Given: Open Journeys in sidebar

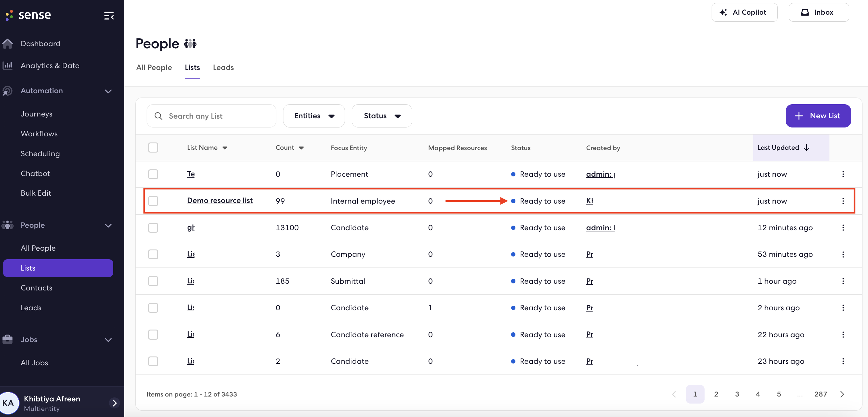Looking at the screenshot, I should (x=36, y=114).
